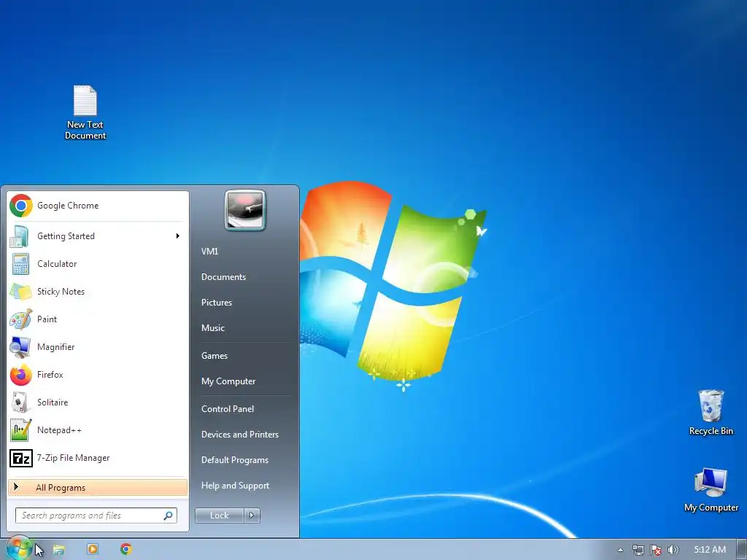Open the VM1 user folder

click(x=209, y=252)
